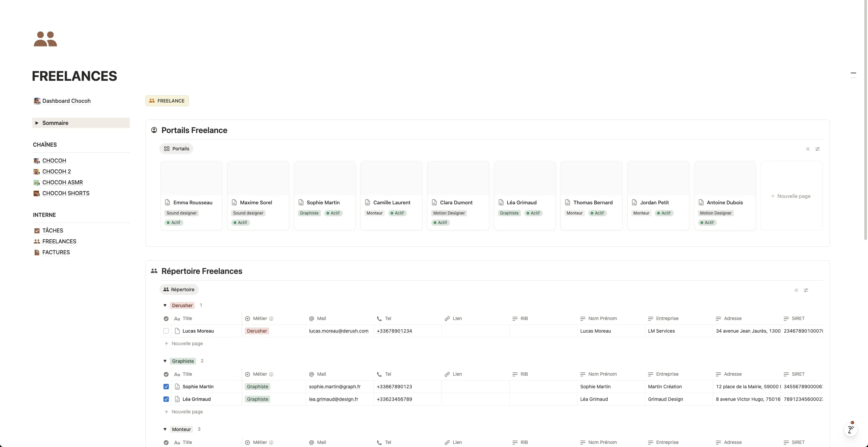Expand the Sommaire section

pos(37,123)
